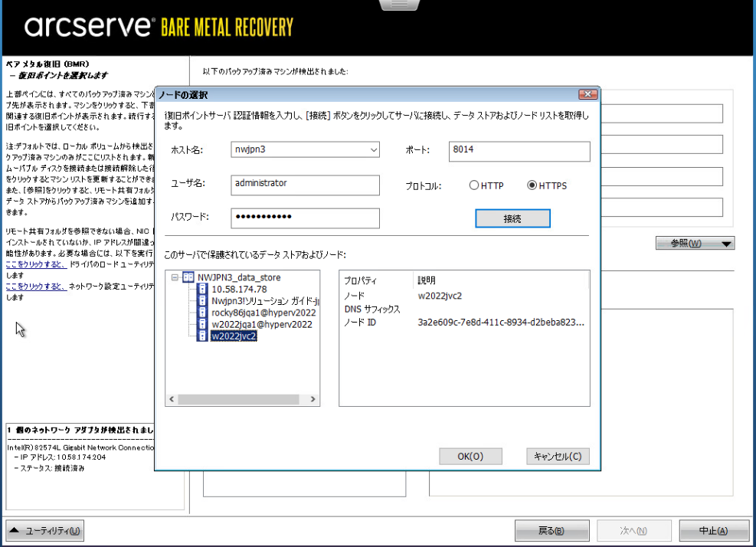This screenshot has width=756, height=547.
Task: Click the 接続 connect button
Action: (x=512, y=218)
